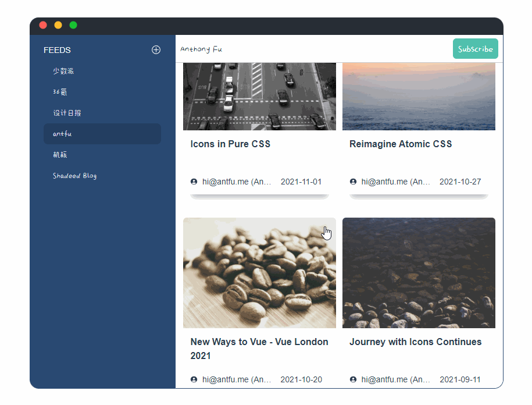Maximize the window with green button

(x=73, y=25)
